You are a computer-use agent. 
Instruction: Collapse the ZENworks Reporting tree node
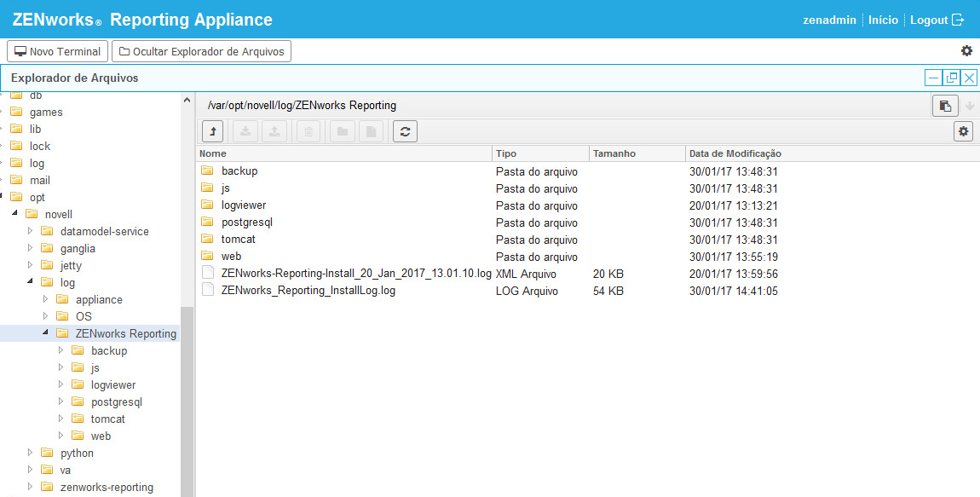pos(44,333)
